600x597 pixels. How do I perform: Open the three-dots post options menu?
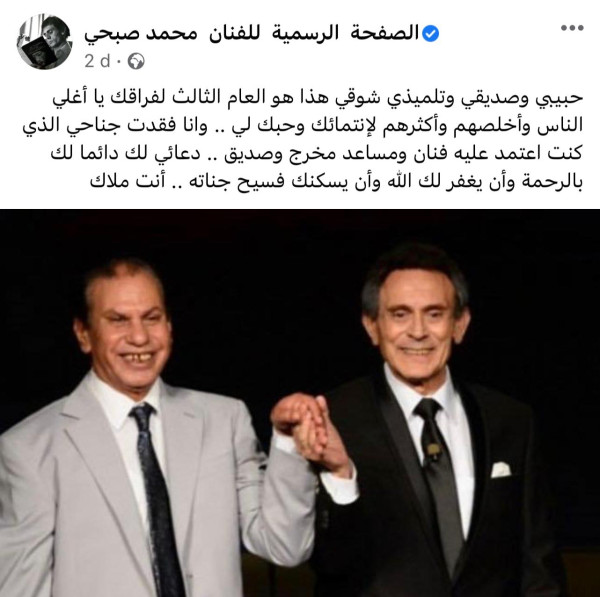pos(572,28)
